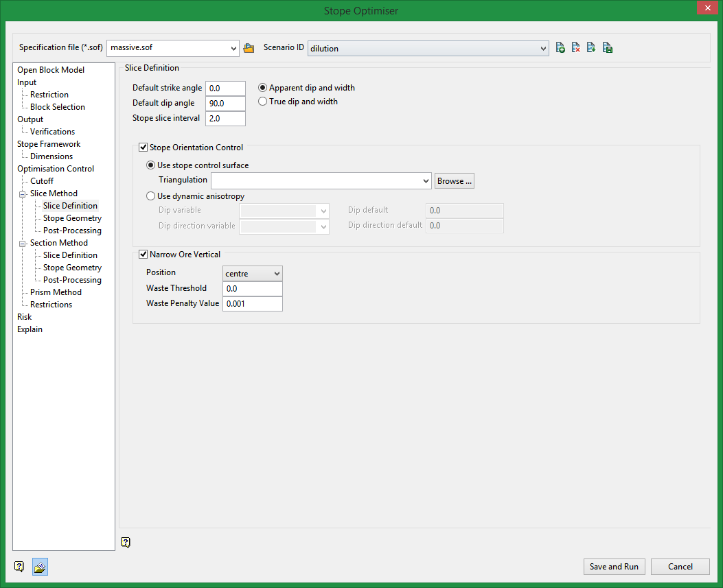Uncheck Stope Orientation Control checkbox
This screenshot has width=723, height=588.
coord(144,148)
